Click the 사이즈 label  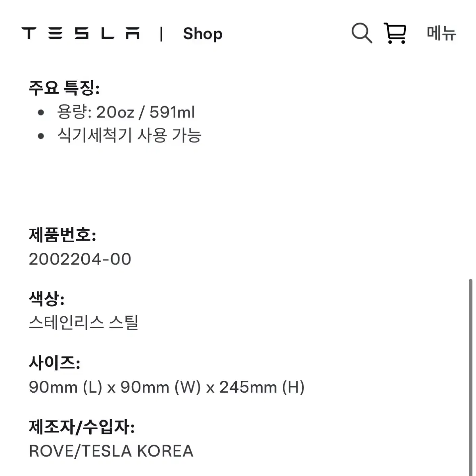pyautogui.click(x=54, y=362)
